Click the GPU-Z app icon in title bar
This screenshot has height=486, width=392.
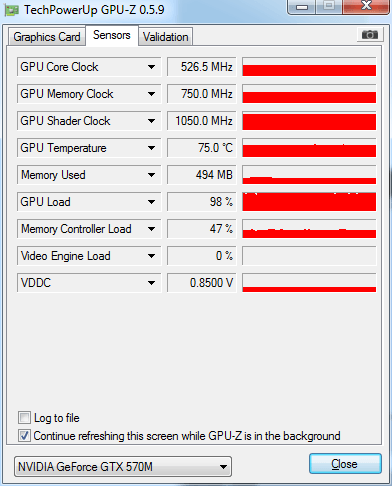11,10
